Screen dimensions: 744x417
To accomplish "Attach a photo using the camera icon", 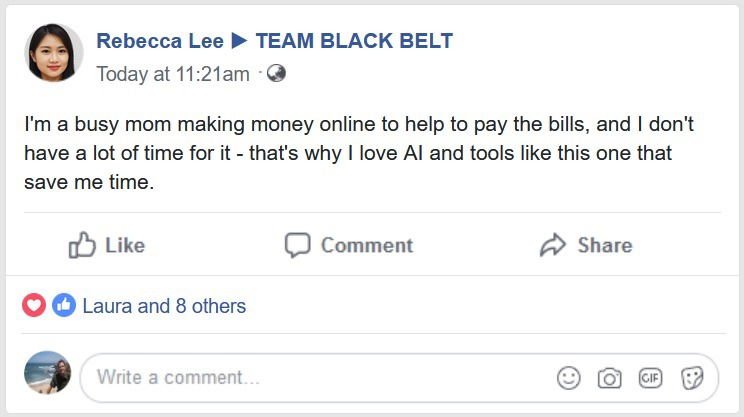I will tap(609, 378).
